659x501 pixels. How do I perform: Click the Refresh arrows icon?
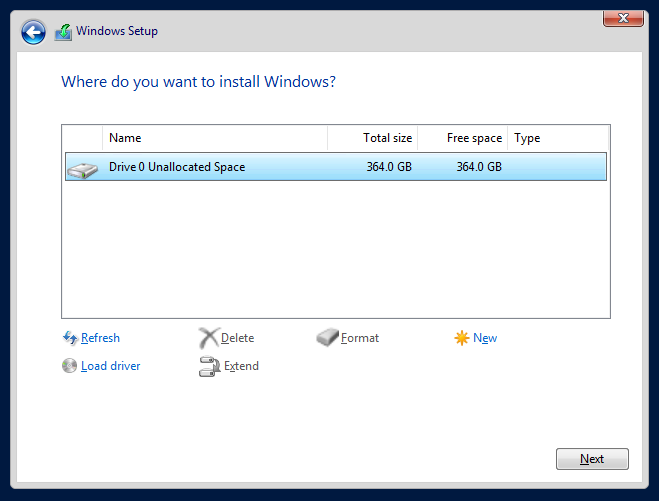[x=70, y=338]
